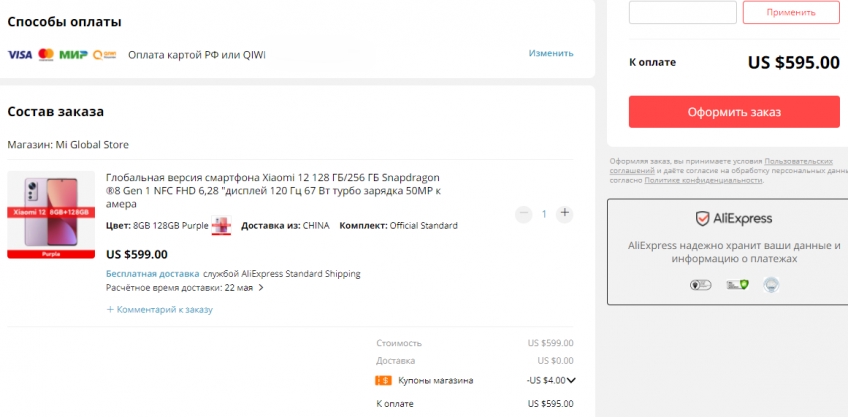
Task: Click the Способы оплаты heading
Action: (x=64, y=22)
